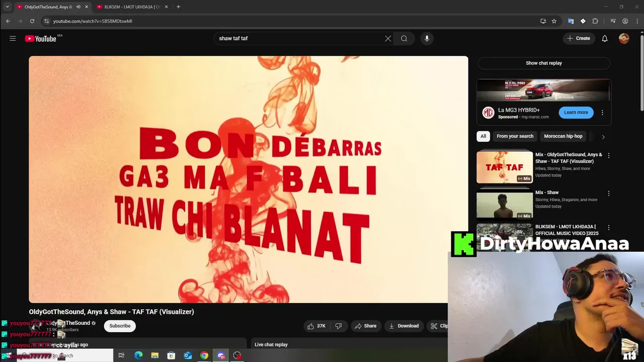
Task: Launch Microsoft Edge from taskbar
Action: click(138, 355)
